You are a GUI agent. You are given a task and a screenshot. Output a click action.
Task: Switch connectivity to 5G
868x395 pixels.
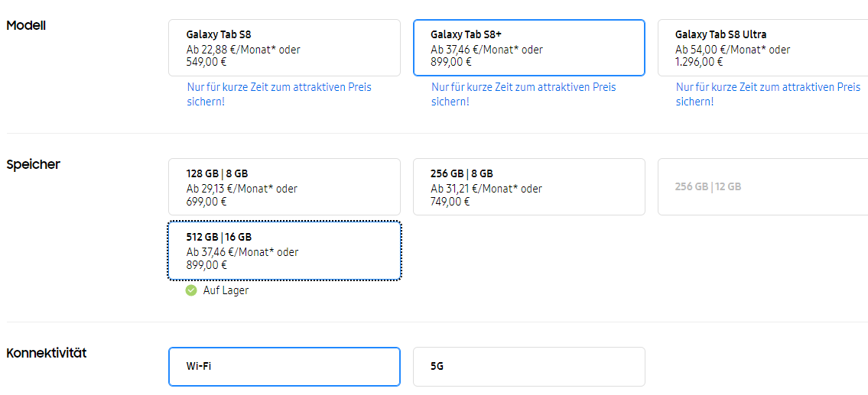[x=529, y=366]
